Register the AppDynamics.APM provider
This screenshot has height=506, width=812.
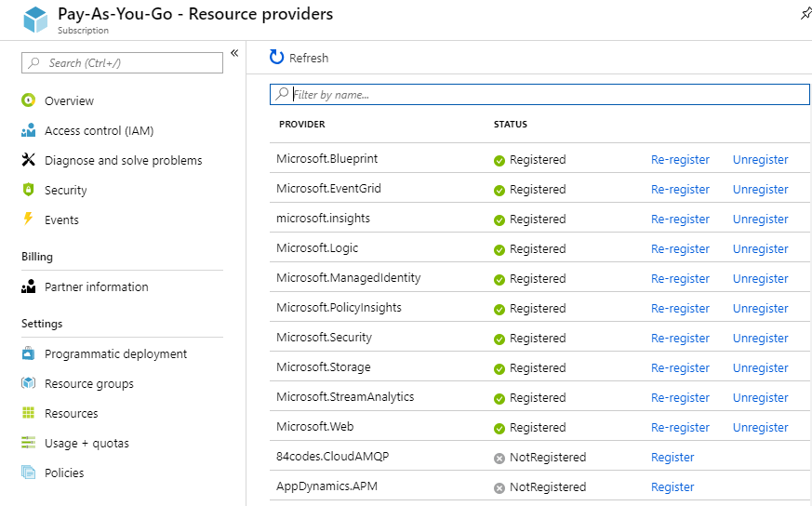[x=672, y=487]
